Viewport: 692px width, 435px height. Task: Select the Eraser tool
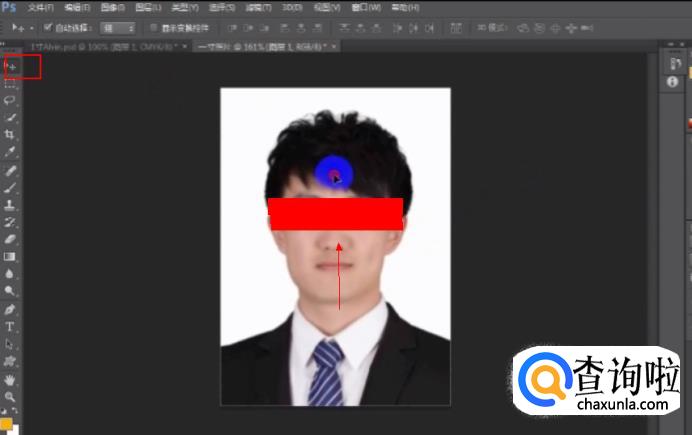10,239
